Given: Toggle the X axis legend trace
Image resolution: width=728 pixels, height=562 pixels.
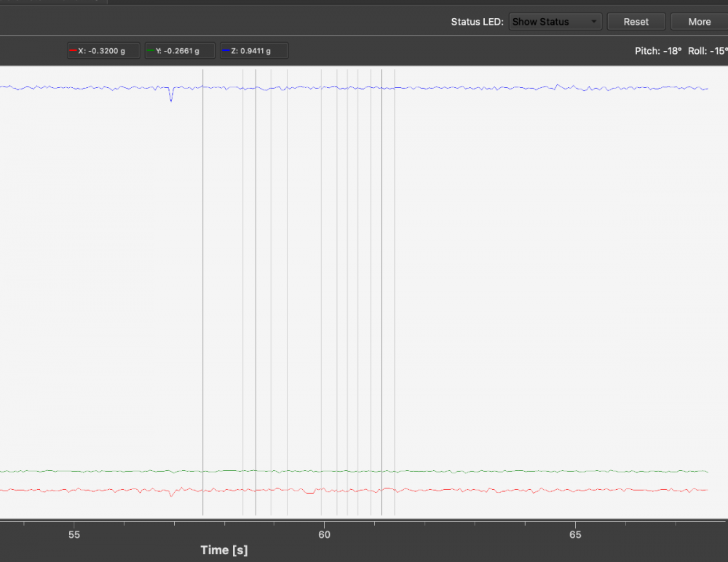Looking at the screenshot, I should [103, 51].
